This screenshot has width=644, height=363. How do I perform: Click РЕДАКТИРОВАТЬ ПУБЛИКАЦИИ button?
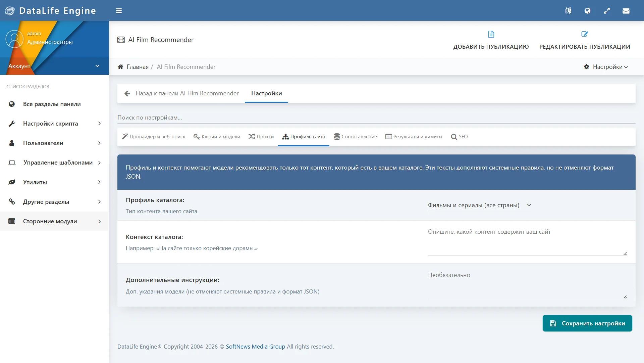pyautogui.click(x=585, y=40)
